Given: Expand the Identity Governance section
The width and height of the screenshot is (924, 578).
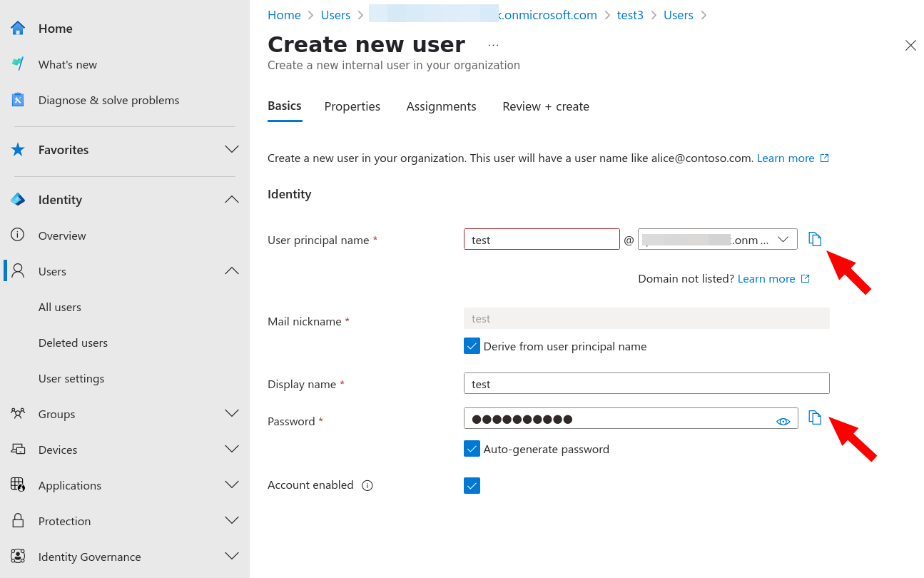Looking at the screenshot, I should 232,557.
